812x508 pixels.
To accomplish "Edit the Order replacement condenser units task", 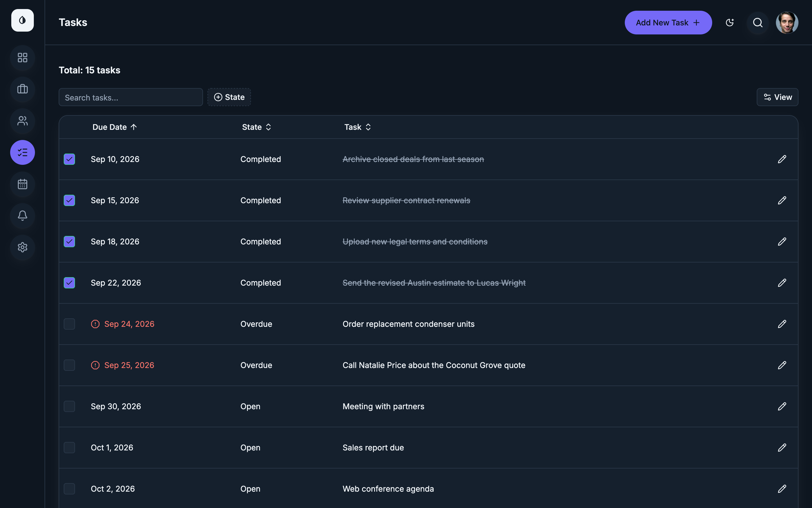I will (x=782, y=324).
